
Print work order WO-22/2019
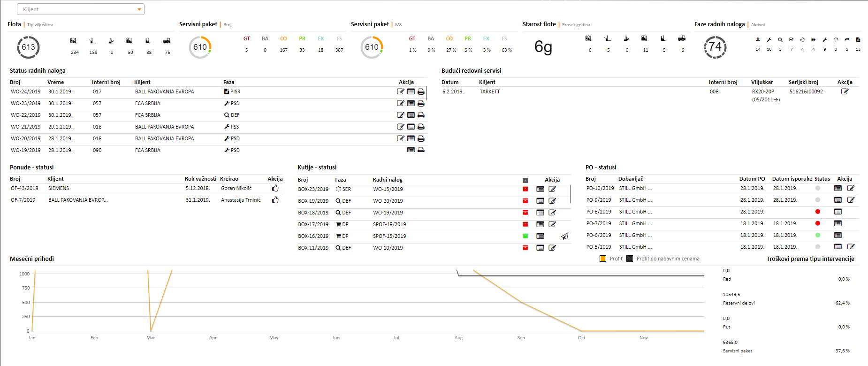click(421, 115)
